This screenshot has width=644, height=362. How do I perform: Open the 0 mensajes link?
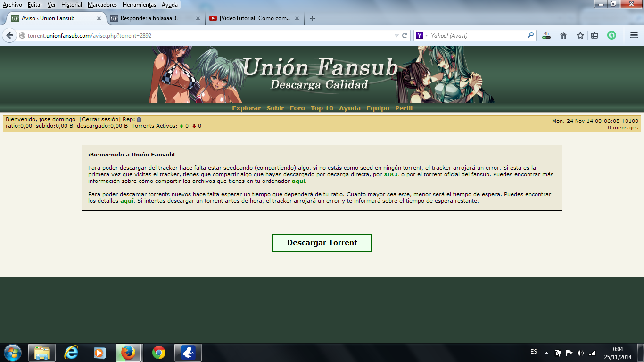(x=623, y=128)
